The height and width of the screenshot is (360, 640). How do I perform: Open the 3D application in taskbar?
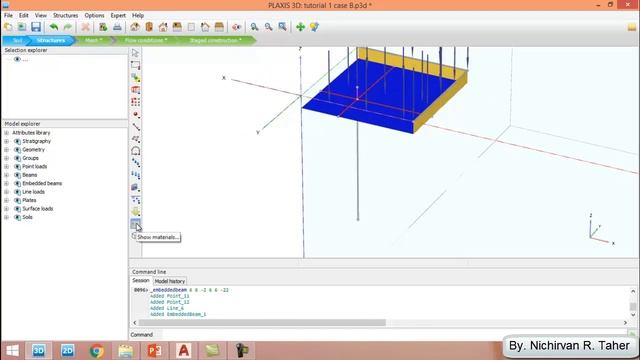click(39, 351)
